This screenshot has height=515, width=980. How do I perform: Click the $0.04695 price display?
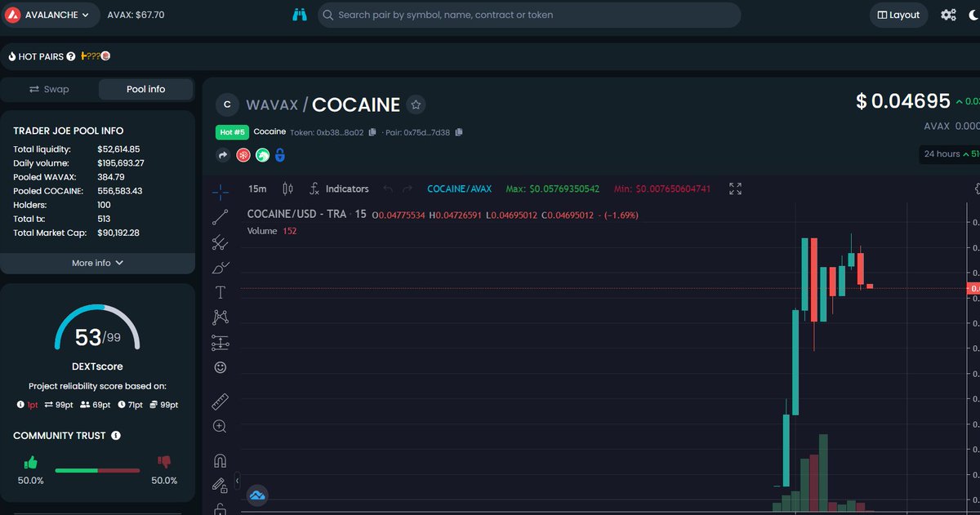[903, 101]
